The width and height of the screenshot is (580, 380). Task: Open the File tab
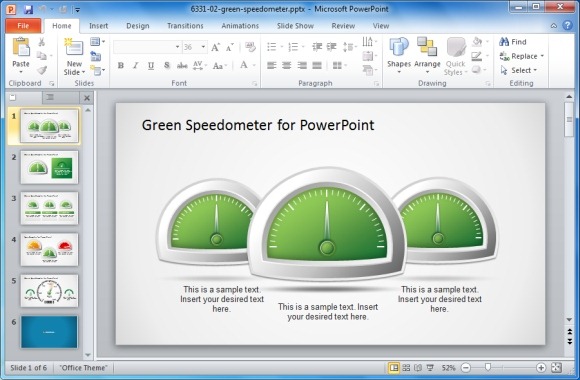click(x=23, y=26)
